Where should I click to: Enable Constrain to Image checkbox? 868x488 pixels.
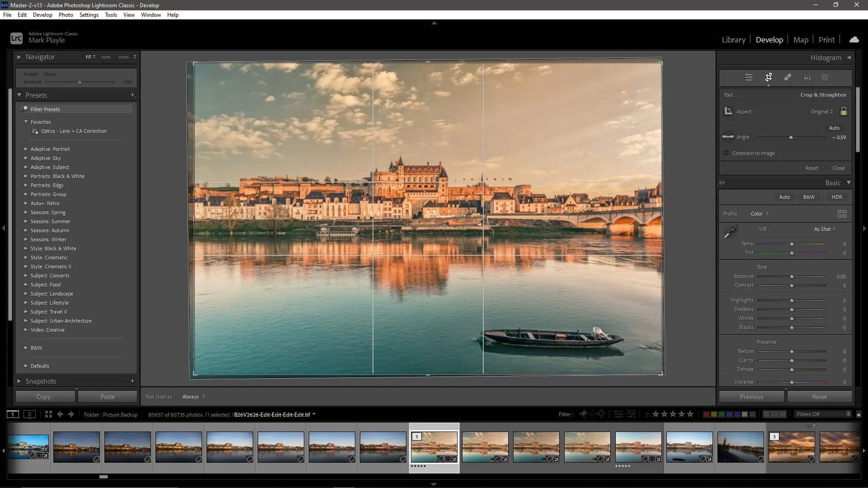pyautogui.click(x=726, y=153)
